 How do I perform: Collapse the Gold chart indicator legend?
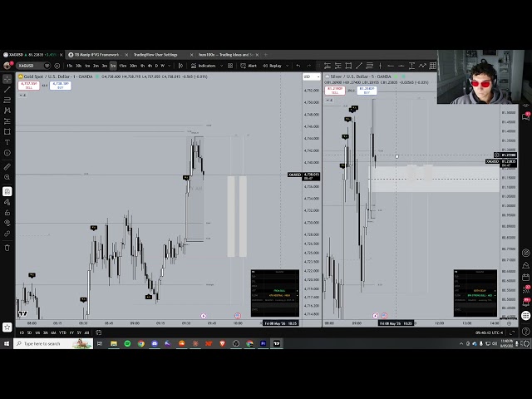pos(22,96)
